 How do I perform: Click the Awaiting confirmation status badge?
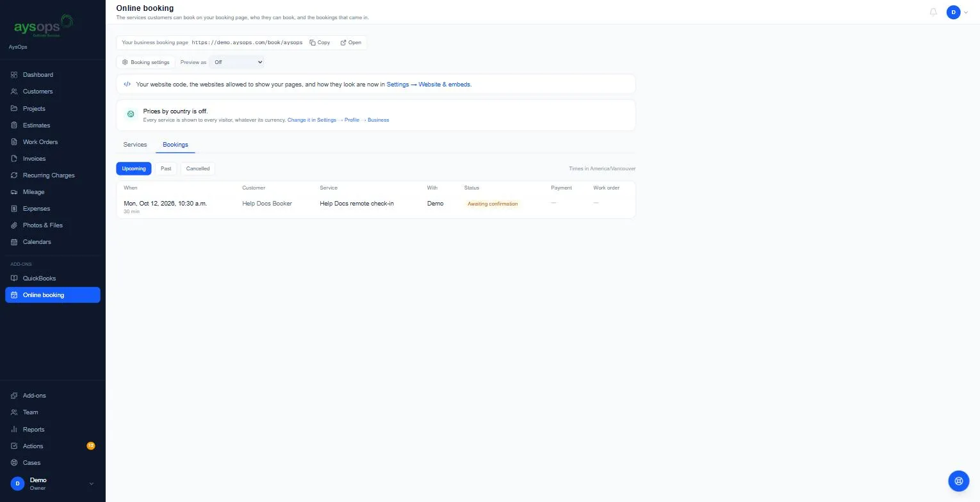(493, 204)
